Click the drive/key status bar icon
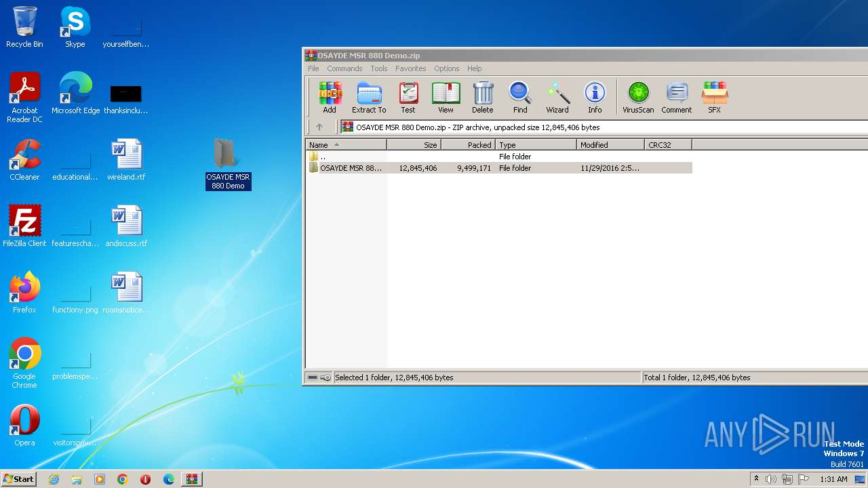 coord(319,378)
